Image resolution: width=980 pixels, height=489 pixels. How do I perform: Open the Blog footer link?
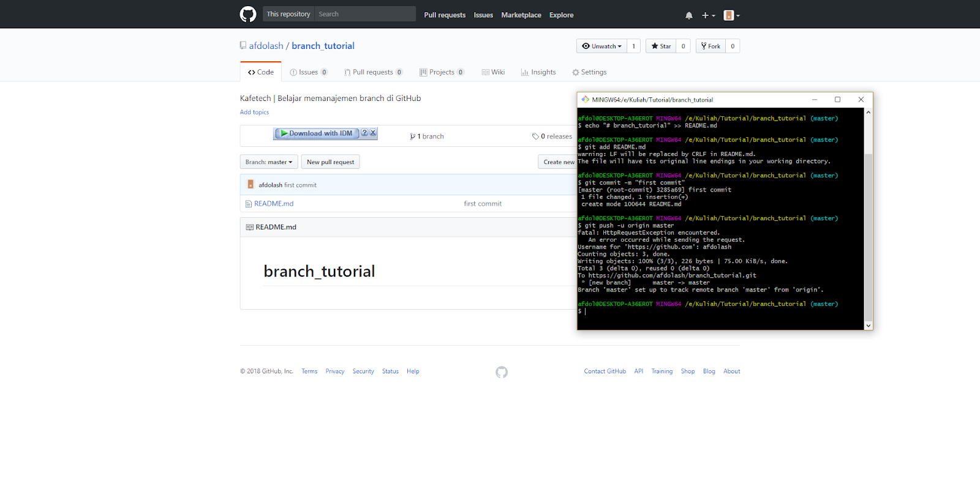click(709, 371)
